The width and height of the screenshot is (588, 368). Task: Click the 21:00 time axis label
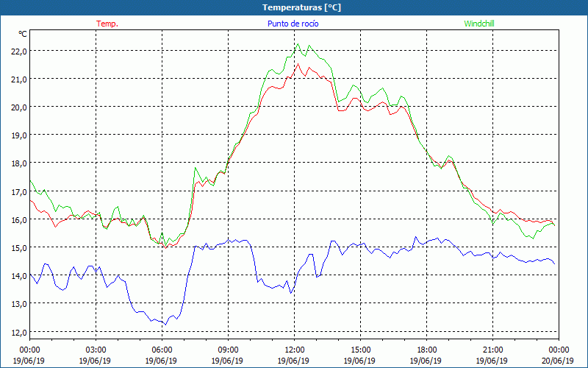(x=492, y=350)
